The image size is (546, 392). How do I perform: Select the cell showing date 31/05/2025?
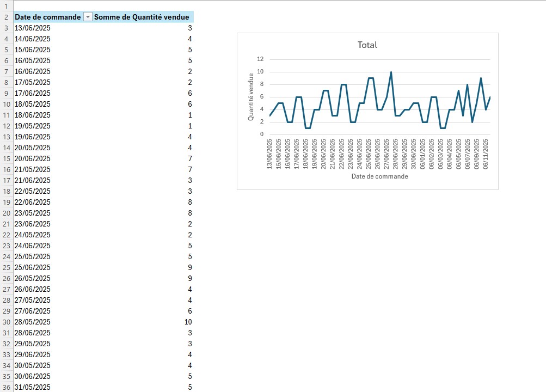click(x=33, y=387)
